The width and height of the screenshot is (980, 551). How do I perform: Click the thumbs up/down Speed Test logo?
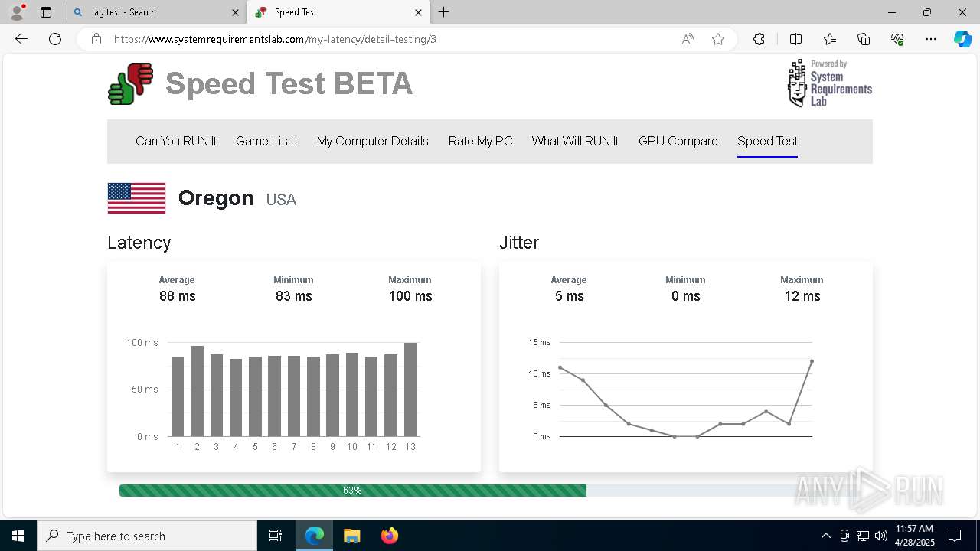[130, 83]
